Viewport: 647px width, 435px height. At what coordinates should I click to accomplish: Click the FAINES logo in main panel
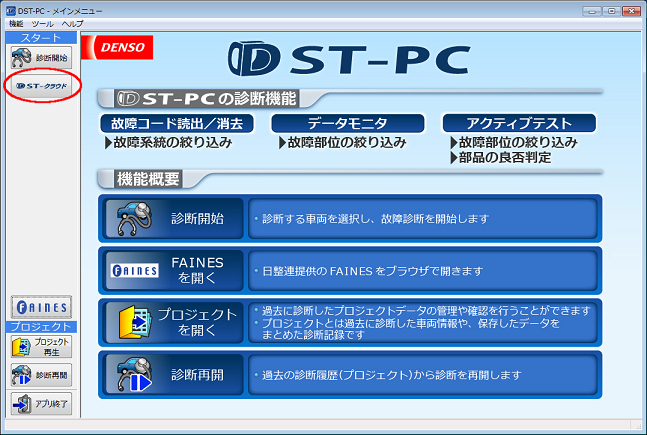point(135,271)
